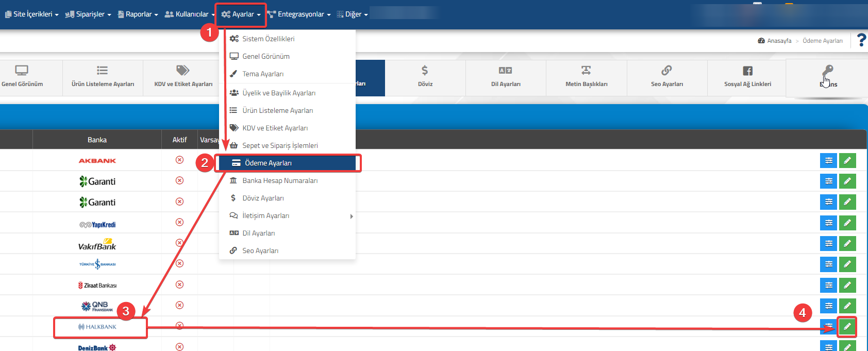
Task: Choose KDV ve Etiket Ayarları in the dropdown menu
Action: point(287,128)
